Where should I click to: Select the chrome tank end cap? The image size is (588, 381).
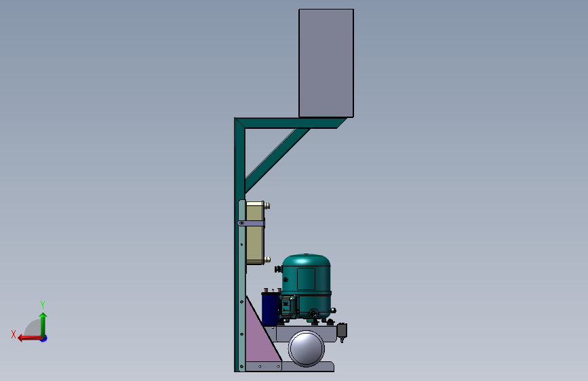tap(306, 348)
